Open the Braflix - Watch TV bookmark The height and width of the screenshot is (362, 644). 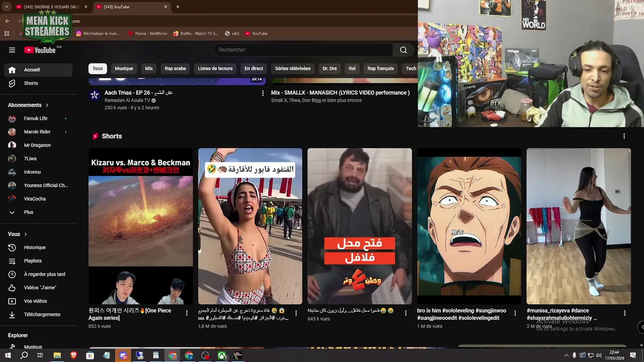[x=195, y=34]
